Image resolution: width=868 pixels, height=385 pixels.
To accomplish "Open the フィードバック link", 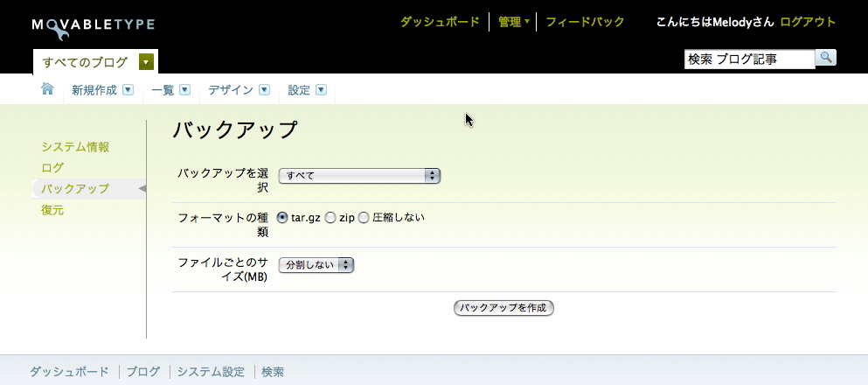I will pyautogui.click(x=585, y=22).
